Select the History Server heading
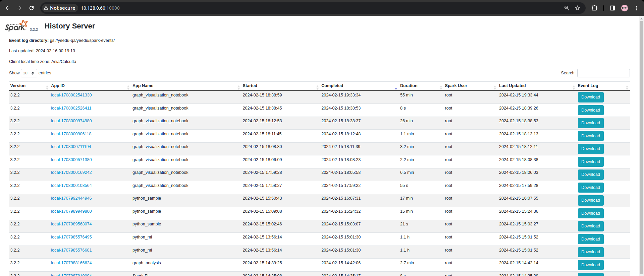This screenshot has width=644, height=276. tap(70, 26)
